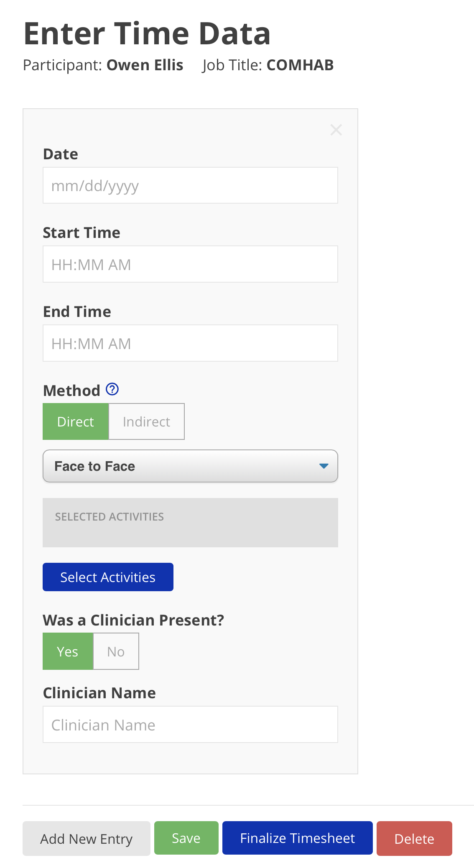Image resolution: width=474 pixels, height=868 pixels.
Task: Focus the Start Time field
Action: (190, 264)
